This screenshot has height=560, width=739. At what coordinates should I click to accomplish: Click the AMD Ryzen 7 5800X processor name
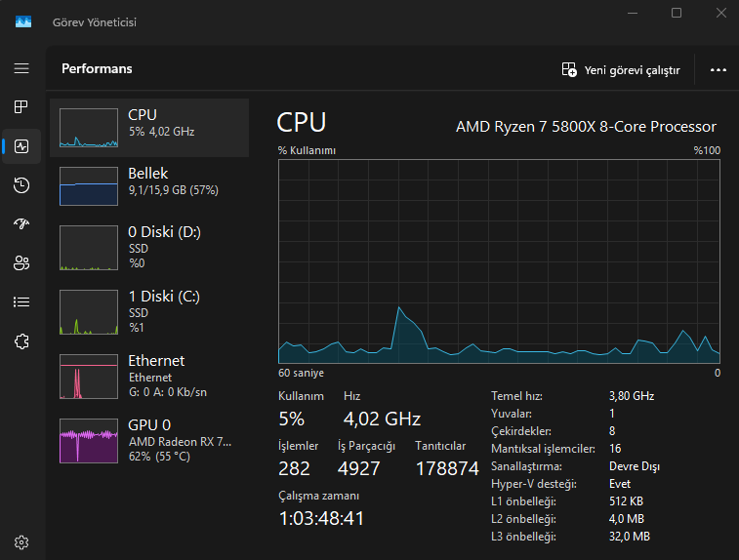click(x=586, y=127)
